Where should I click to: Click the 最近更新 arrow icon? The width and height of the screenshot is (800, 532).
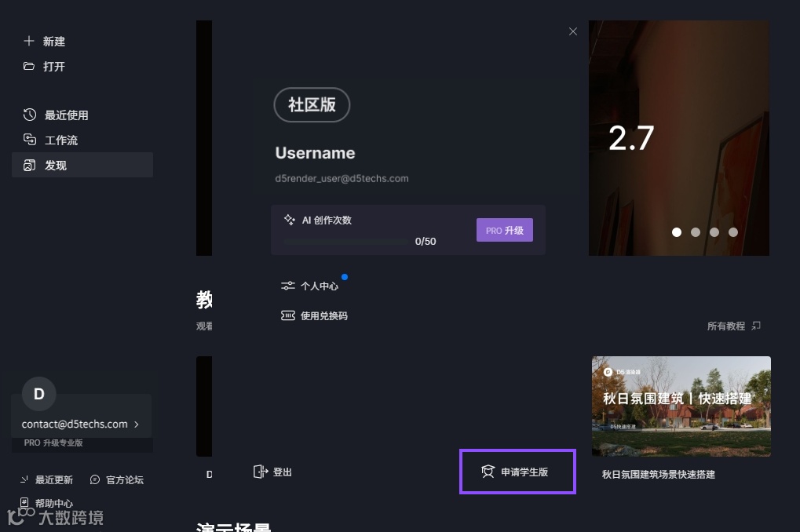click(24, 479)
